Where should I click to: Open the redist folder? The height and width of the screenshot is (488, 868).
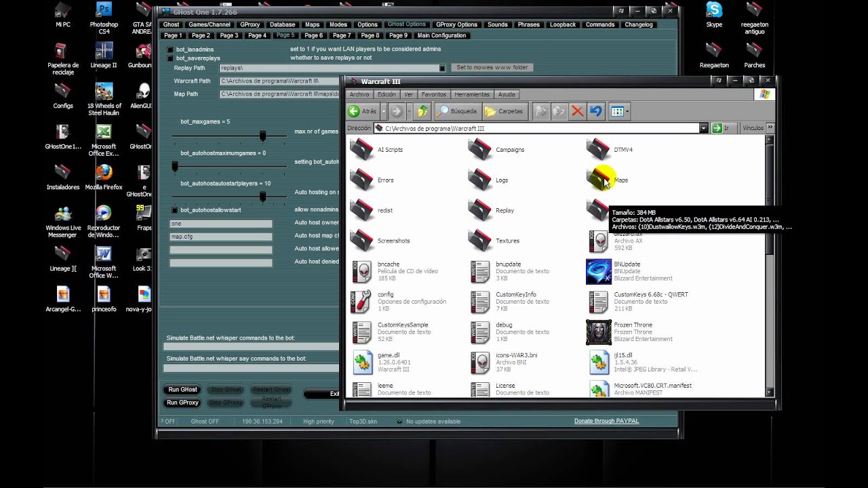pyautogui.click(x=372, y=210)
